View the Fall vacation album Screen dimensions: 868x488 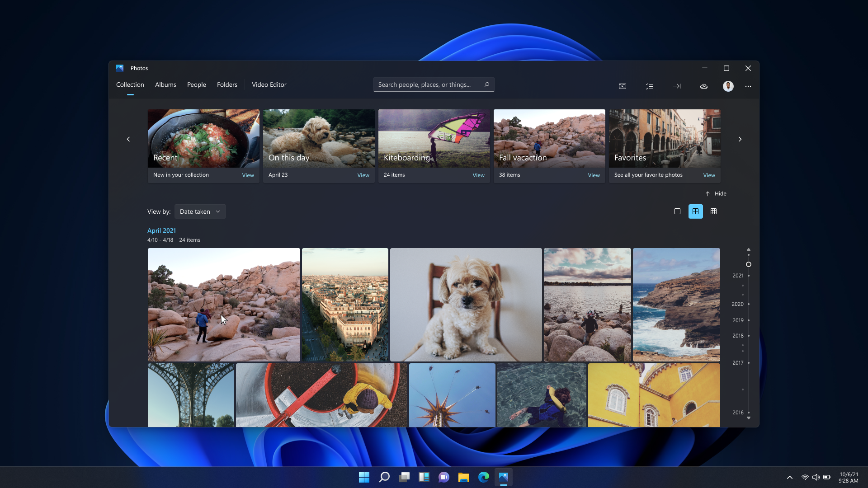(594, 174)
